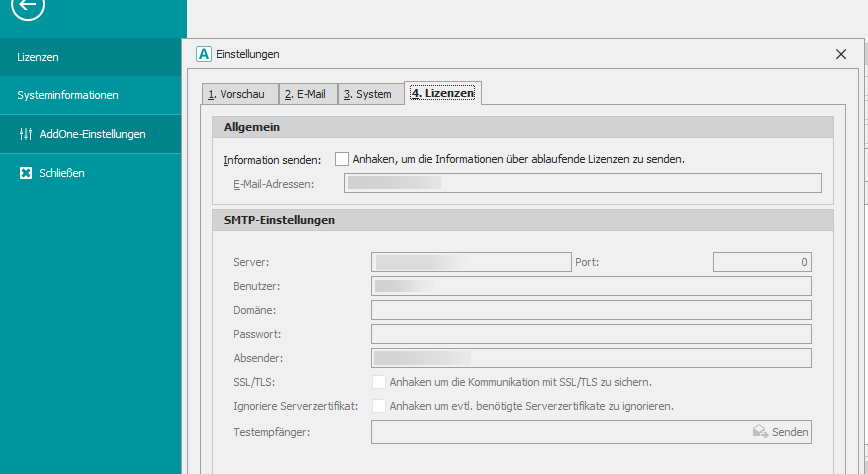
Task: Switch to the 2. E-Mail tab
Action: coord(308,94)
